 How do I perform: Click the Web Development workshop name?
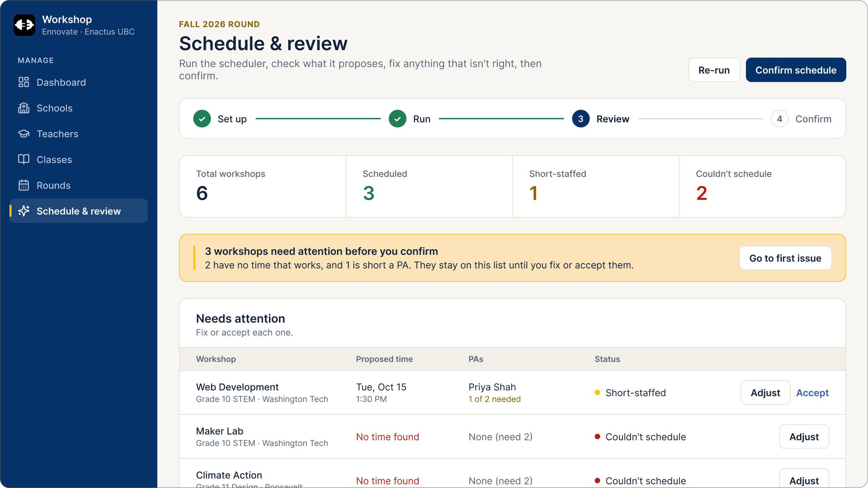(237, 387)
